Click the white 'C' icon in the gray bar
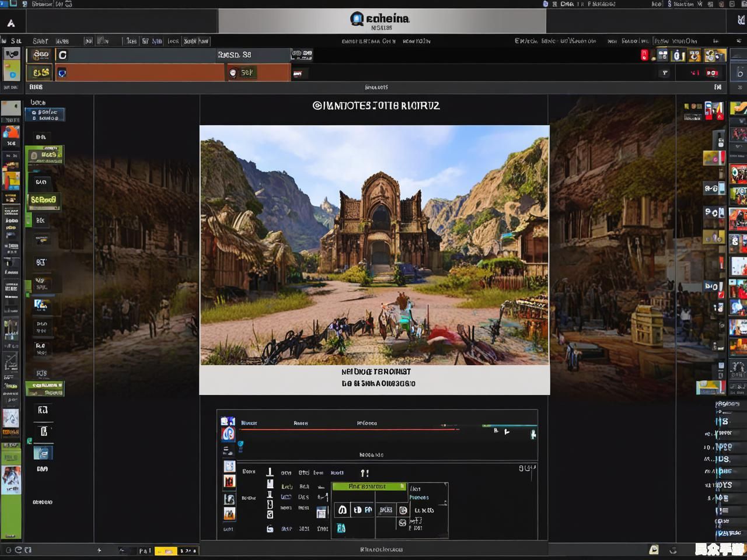 pos(62,55)
